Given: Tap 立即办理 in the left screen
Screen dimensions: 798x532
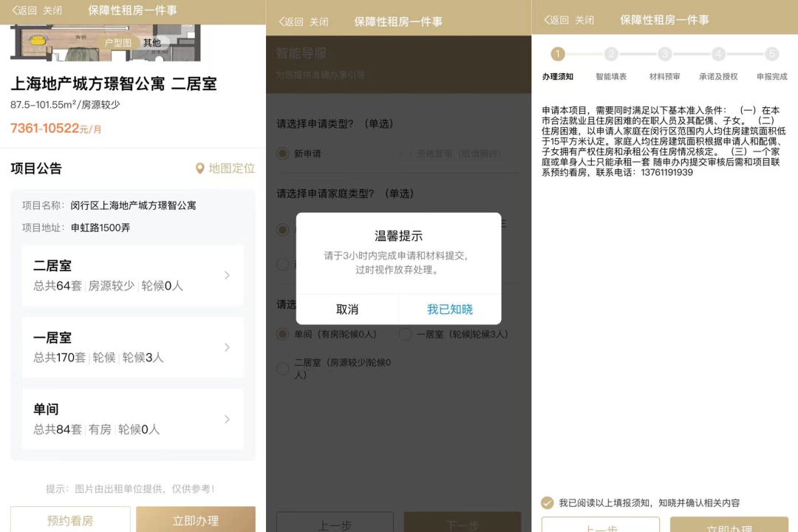Looking at the screenshot, I should point(196,519).
